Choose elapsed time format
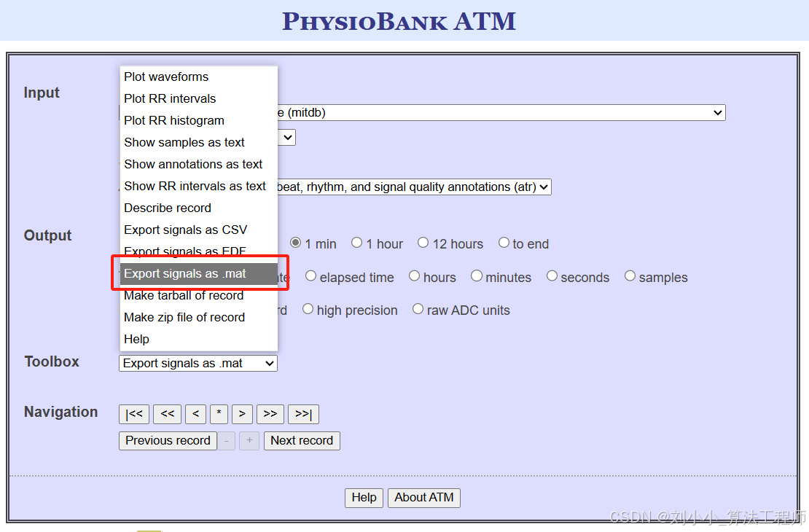The width and height of the screenshot is (809, 532). [x=310, y=276]
